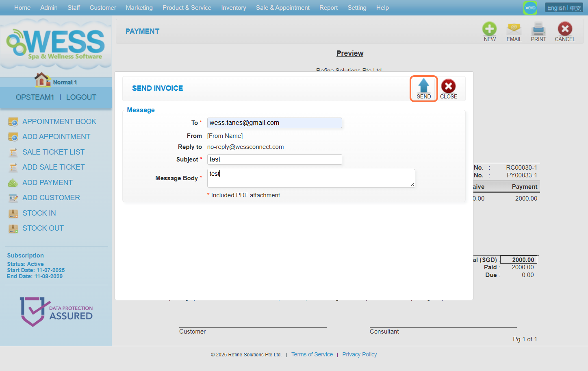Click the red CANCEL icon
This screenshot has width=588, height=371.
click(x=564, y=29)
